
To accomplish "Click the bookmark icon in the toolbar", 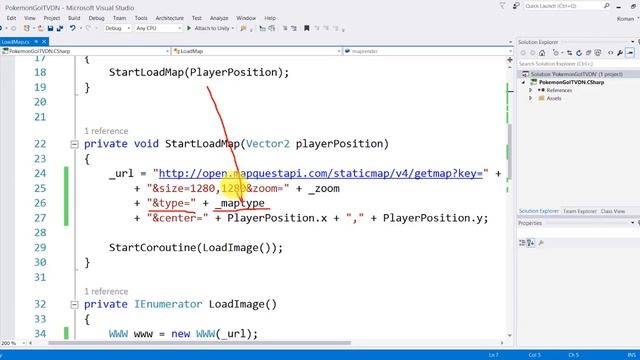I will pos(307,28).
